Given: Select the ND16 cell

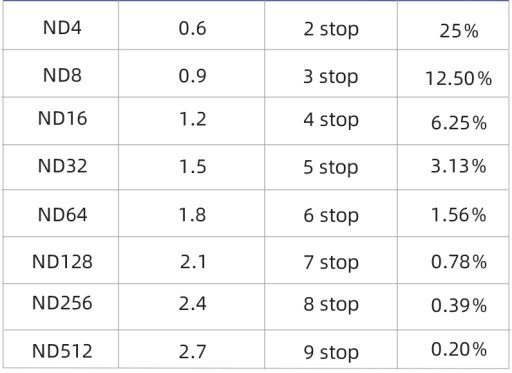Looking at the screenshot, I should (x=62, y=119).
